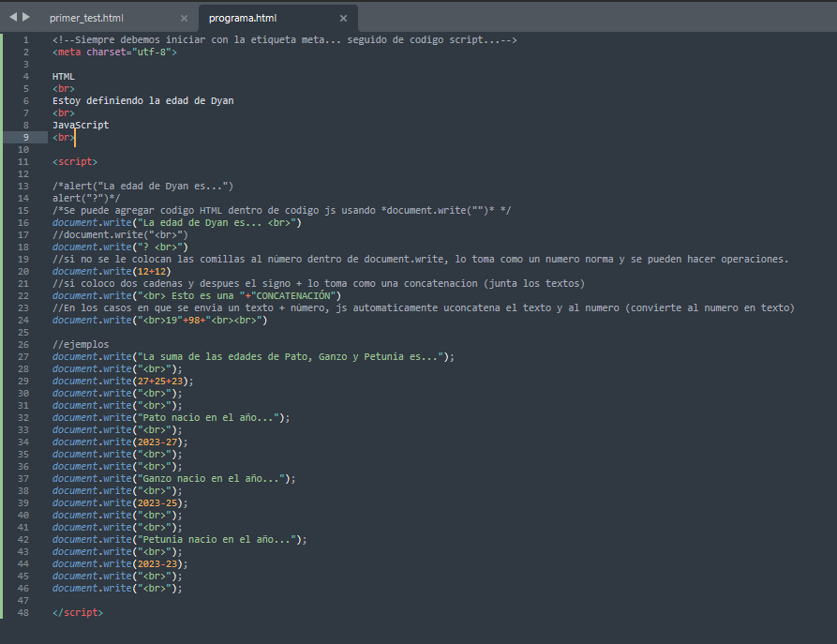
Task: Click the <br> tag on line 7
Action: (x=64, y=113)
